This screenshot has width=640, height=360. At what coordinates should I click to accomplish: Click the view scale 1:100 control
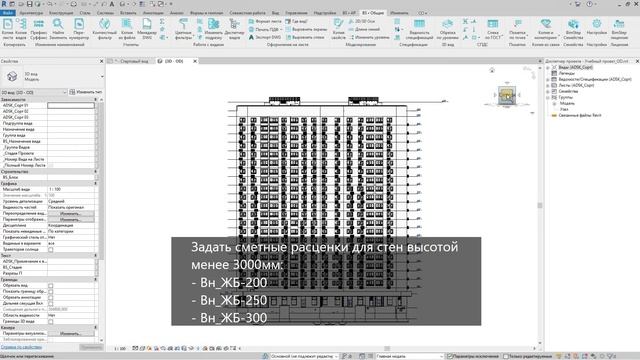pyautogui.click(x=120, y=349)
